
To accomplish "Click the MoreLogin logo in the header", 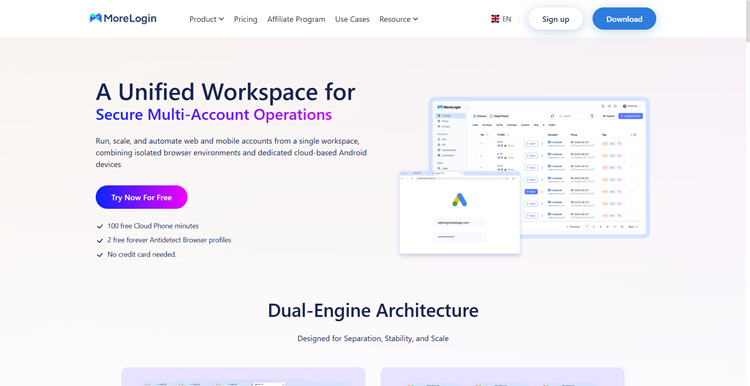I will pos(123,19).
